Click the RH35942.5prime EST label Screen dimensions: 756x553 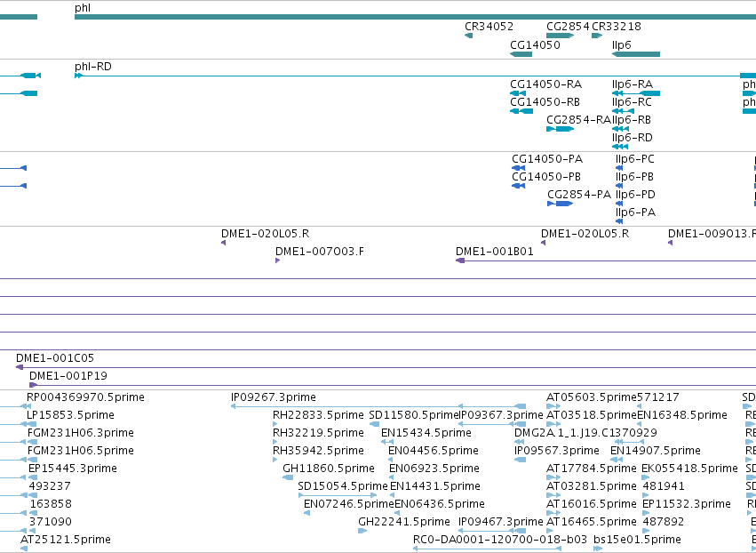point(318,451)
